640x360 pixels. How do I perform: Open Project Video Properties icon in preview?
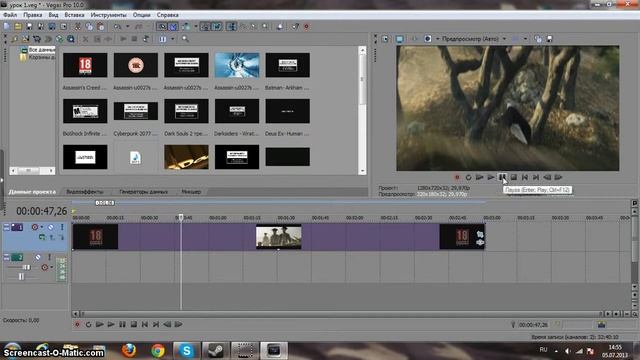click(x=385, y=39)
